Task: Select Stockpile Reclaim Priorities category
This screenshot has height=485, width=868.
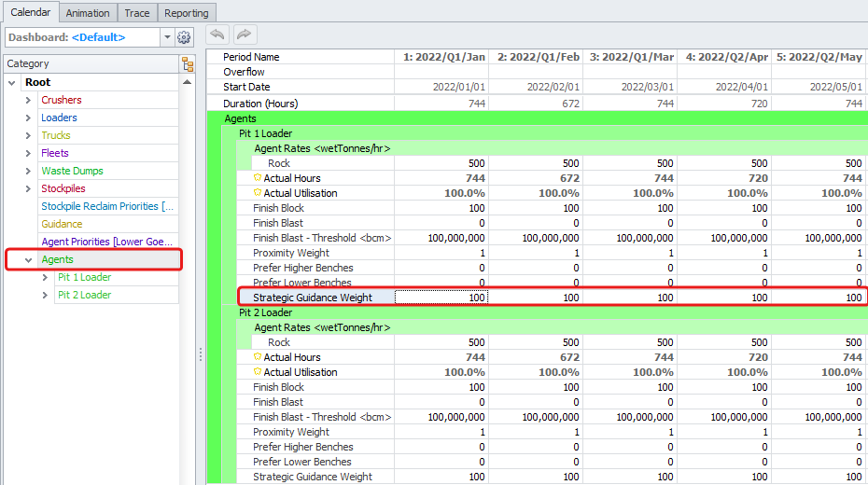Action: (x=106, y=206)
